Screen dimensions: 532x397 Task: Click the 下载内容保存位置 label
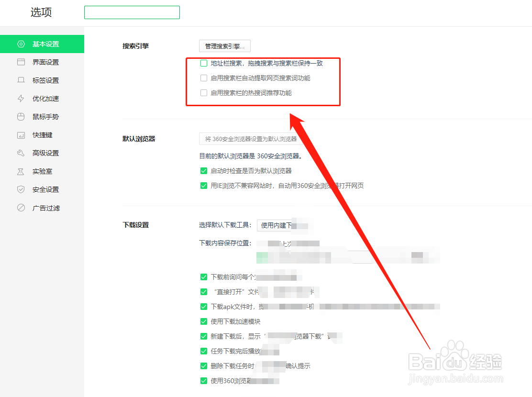pos(225,243)
